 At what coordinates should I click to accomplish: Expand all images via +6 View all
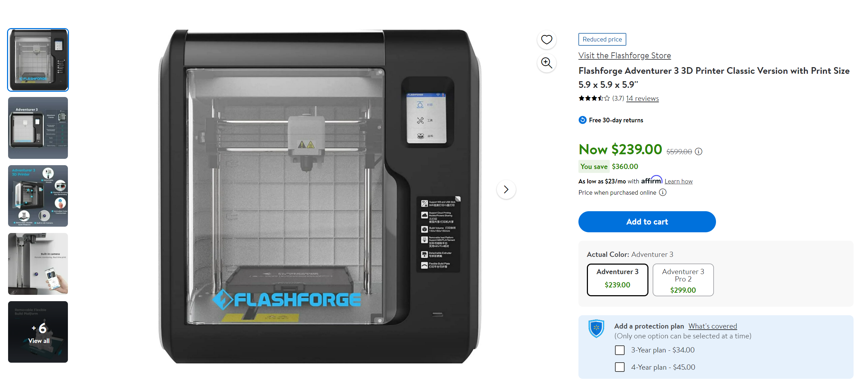38,332
